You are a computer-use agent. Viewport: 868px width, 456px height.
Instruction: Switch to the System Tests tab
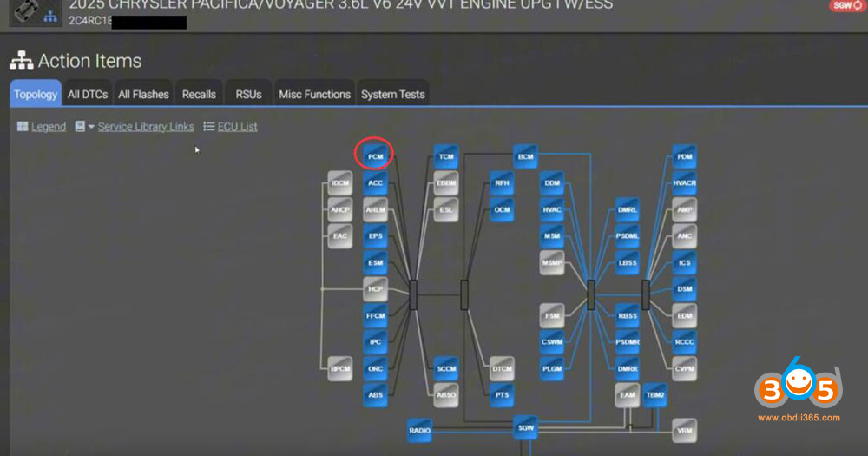[393, 94]
